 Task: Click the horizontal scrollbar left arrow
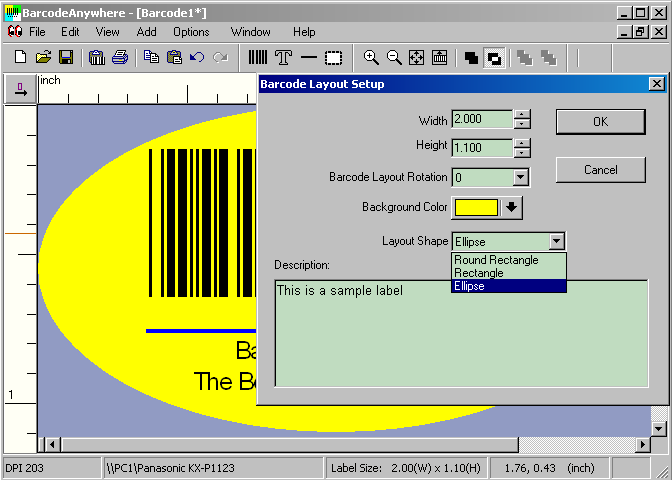coord(52,444)
